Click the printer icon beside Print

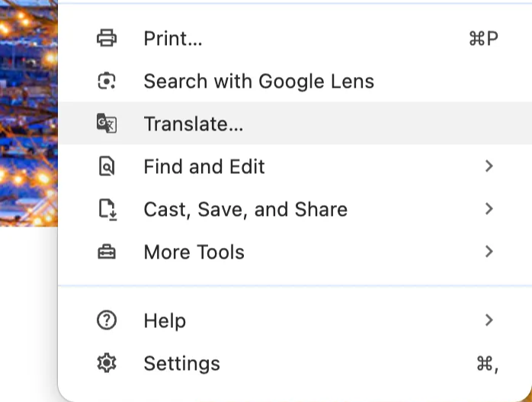[107, 38]
